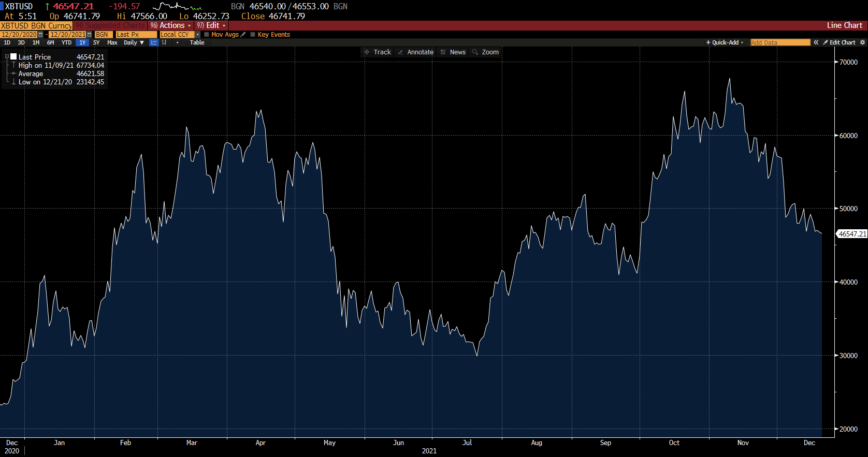Activate the Track crosshair tool
The image size is (868, 457).
[x=378, y=52]
